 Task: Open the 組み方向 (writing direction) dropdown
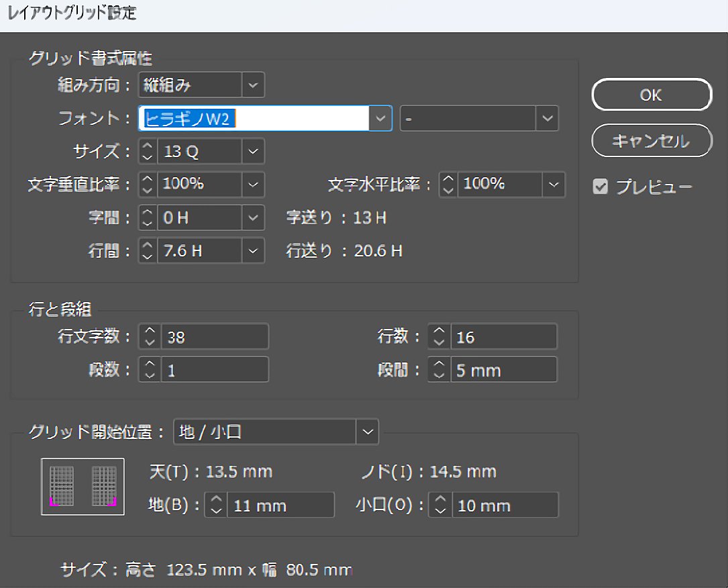(x=253, y=85)
